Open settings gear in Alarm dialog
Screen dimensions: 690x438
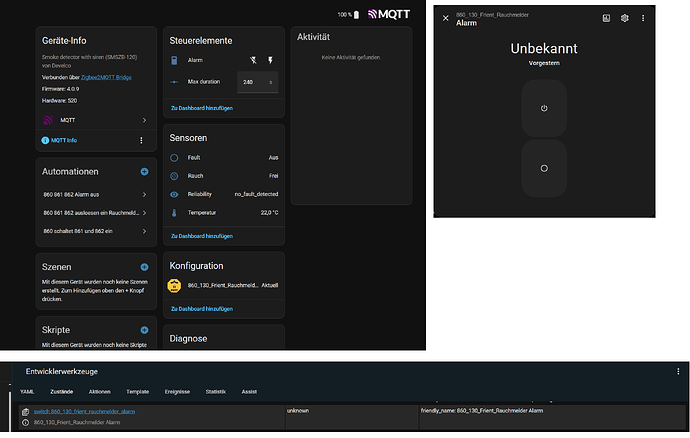click(624, 18)
